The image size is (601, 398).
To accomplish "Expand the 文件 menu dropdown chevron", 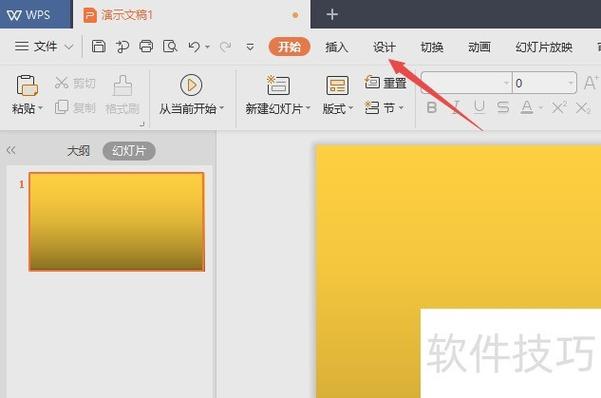I will click(x=69, y=47).
